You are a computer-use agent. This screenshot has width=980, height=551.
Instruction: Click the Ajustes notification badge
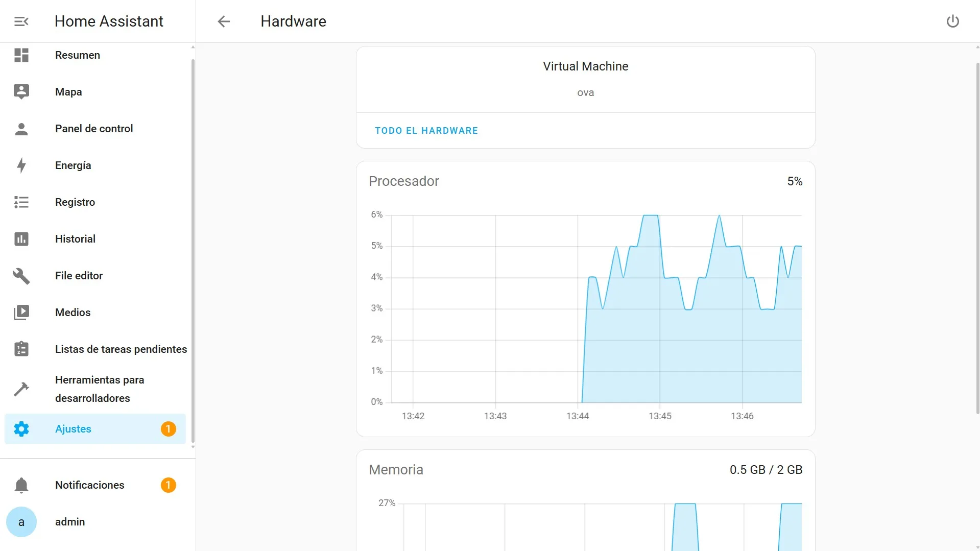pos(169,429)
